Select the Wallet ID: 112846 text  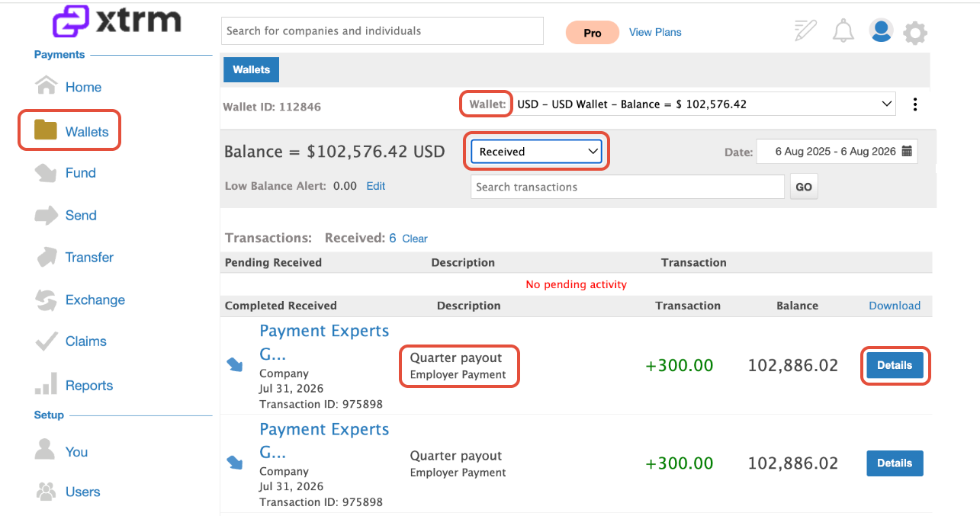pyautogui.click(x=272, y=107)
